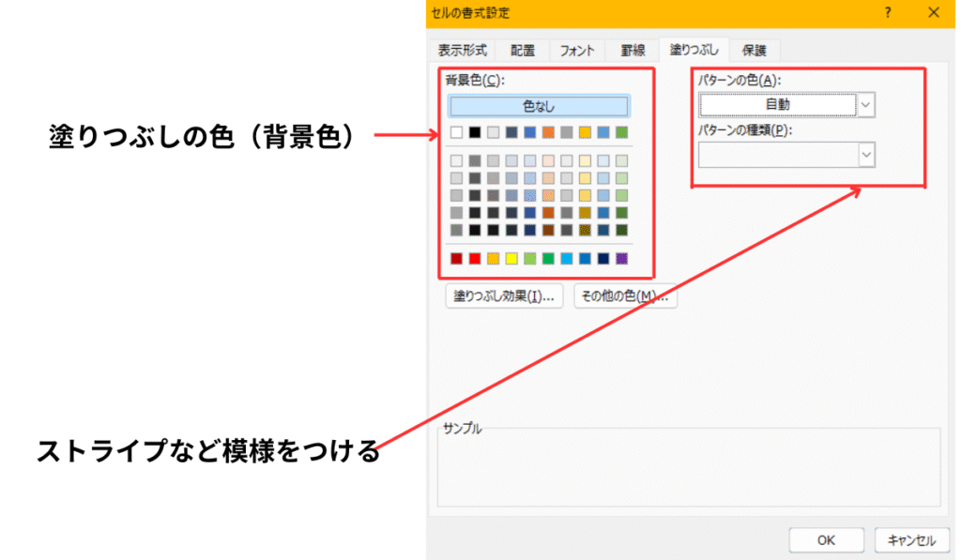This screenshot has height=560, width=961.
Task: Select the purple swatch in standard colors row
Action: click(621, 258)
